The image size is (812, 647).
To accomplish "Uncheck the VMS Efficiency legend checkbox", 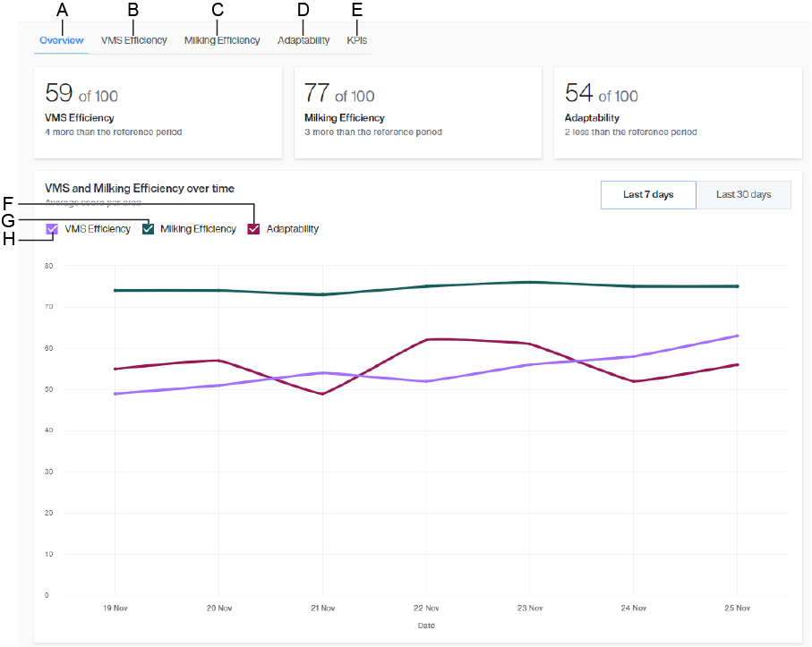I will click(x=52, y=229).
